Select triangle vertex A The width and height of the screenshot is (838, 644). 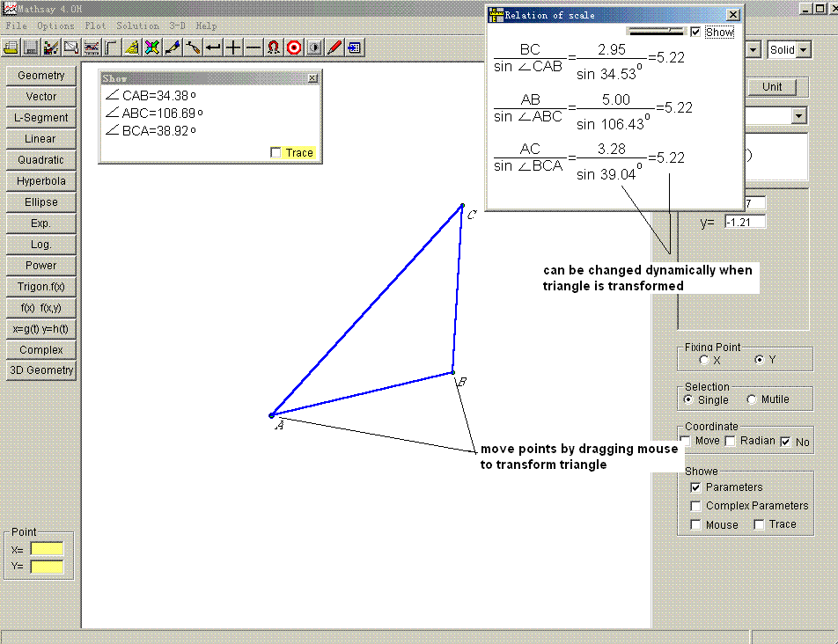tap(271, 415)
